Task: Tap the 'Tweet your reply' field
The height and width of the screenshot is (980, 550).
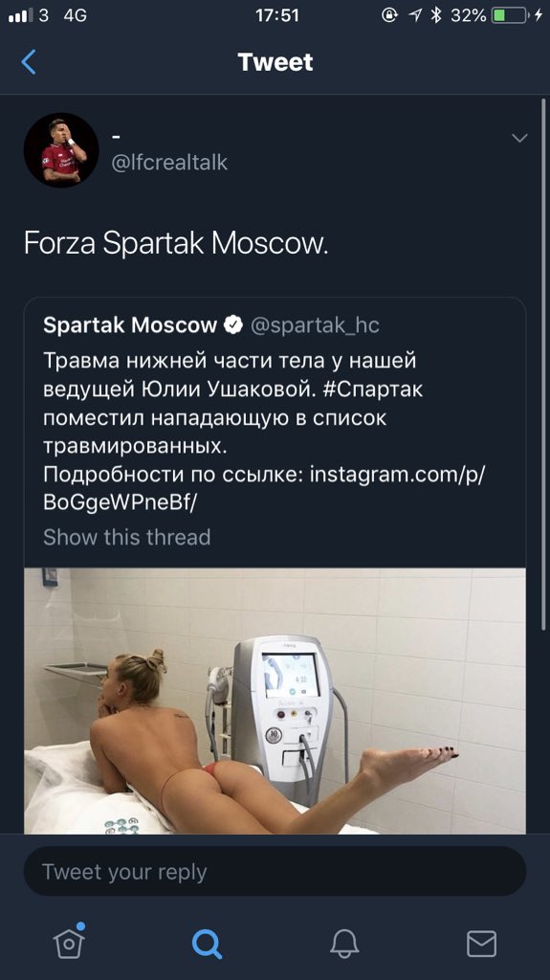Action: pos(275,872)
